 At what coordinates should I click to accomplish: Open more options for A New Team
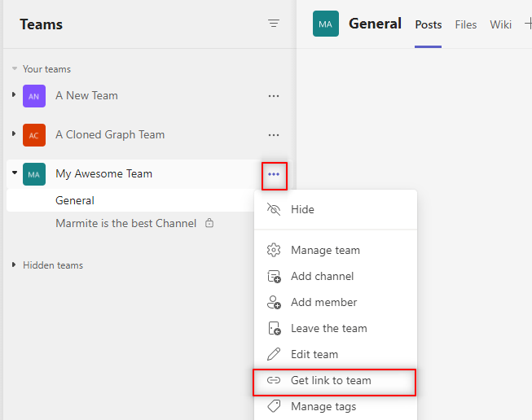coord(274,96)
